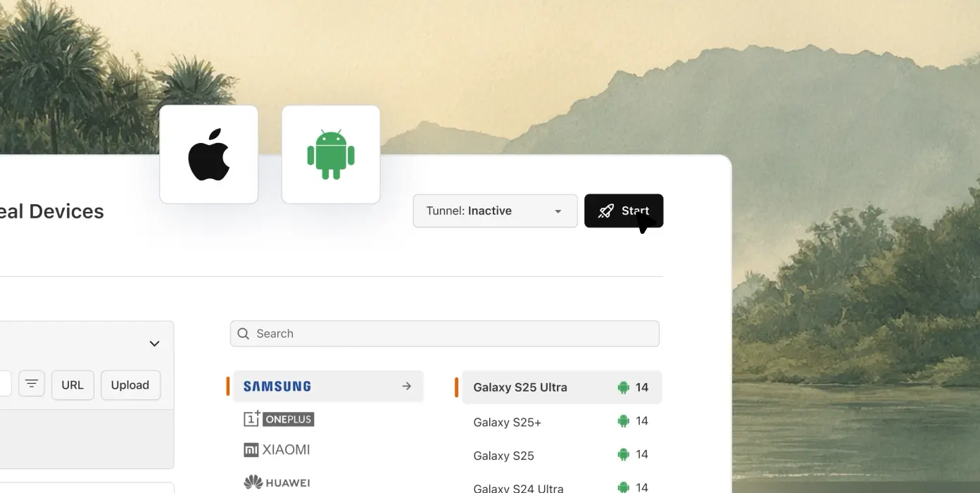
Task: Click the arrow icon on the Samsung row
Action: pyautogui.click(x=407, y=386)
